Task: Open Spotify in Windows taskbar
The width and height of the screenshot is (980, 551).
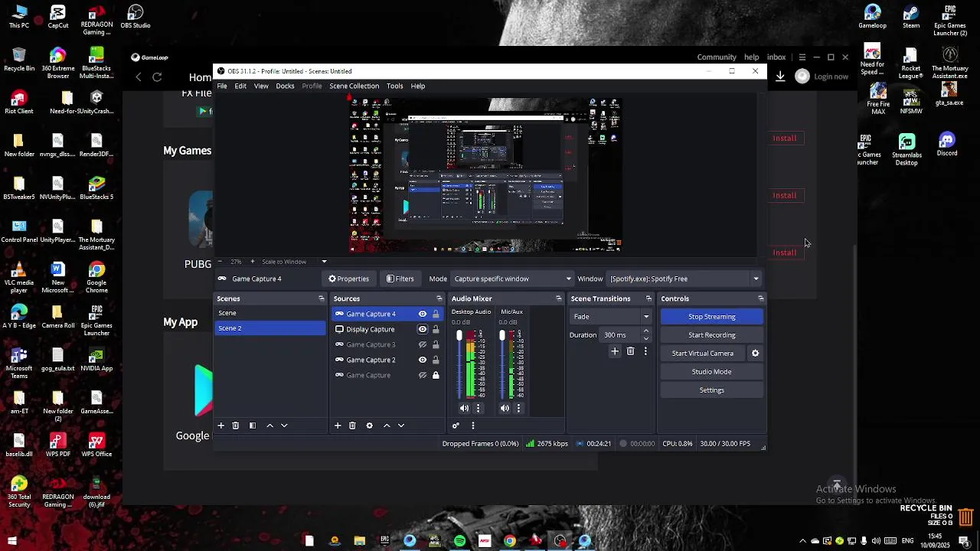Action: coord(459,541)
